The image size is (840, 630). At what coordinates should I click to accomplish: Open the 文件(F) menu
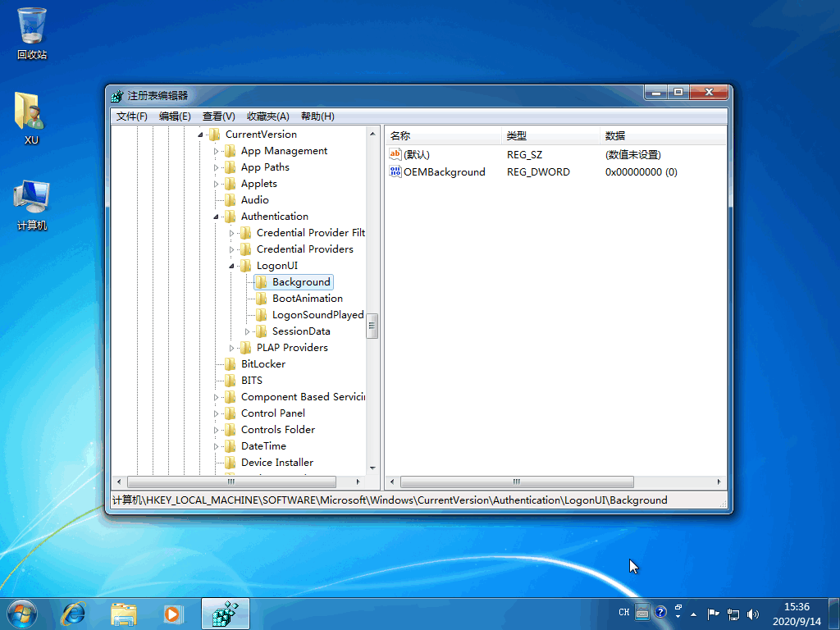131,116
